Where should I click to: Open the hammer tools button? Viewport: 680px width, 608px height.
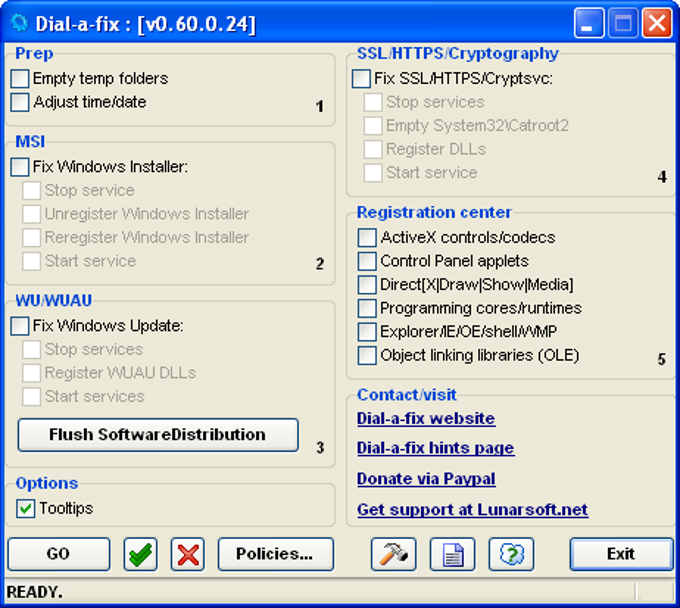[x=393, y=554]
